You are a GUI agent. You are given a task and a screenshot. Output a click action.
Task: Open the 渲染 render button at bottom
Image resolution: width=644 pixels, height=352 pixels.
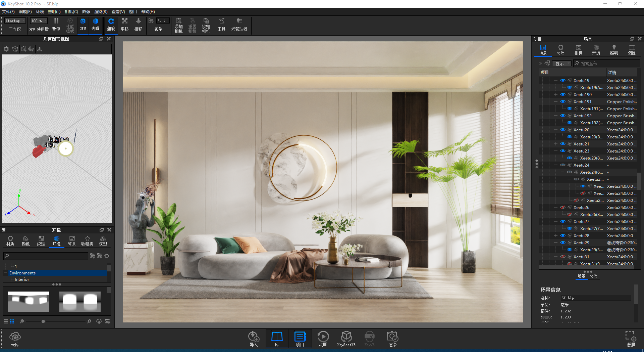(392, 338)
